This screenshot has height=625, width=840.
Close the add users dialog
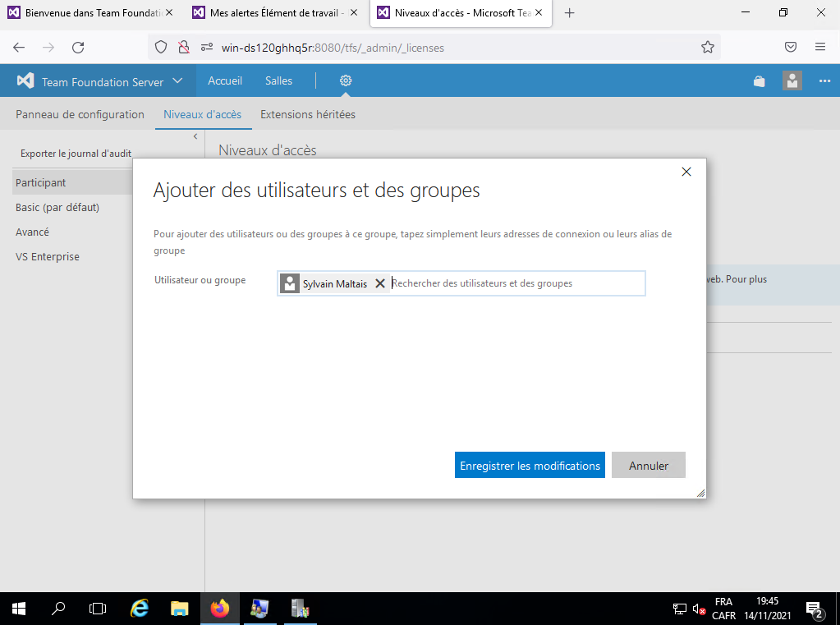pyautogui.click(x=686, y=172)
